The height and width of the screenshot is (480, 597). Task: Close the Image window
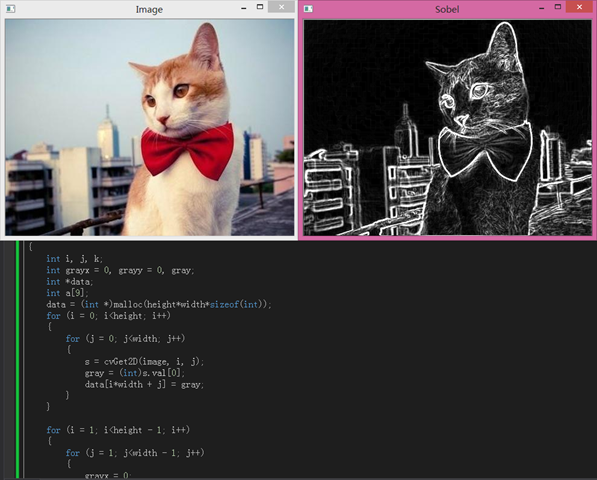coord(281,7)
